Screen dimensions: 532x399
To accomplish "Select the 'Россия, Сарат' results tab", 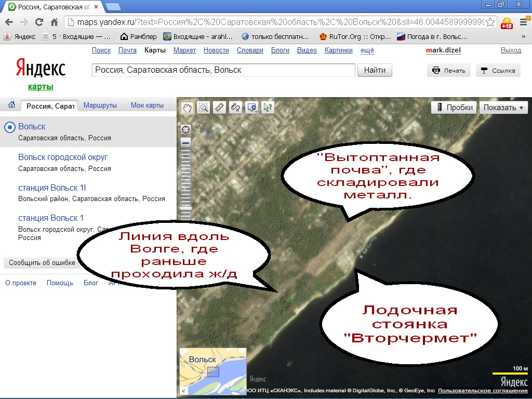I will click(49, 106).
